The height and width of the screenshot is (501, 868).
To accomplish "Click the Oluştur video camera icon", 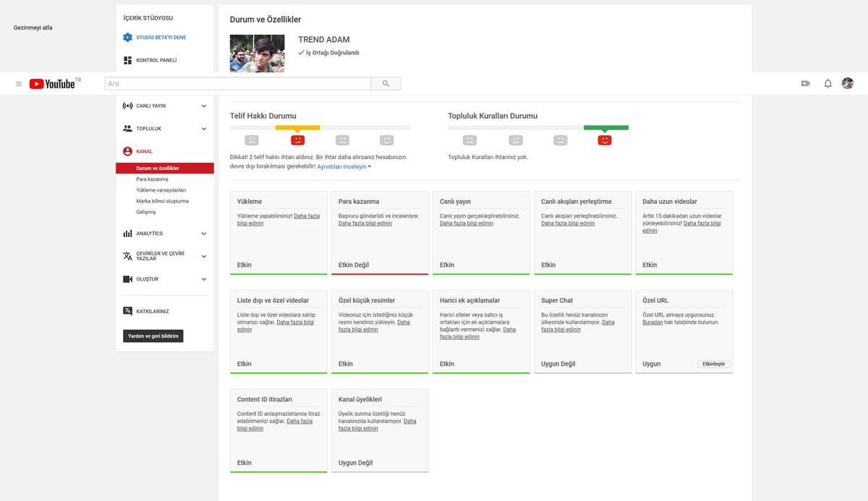I will (127, 279).
